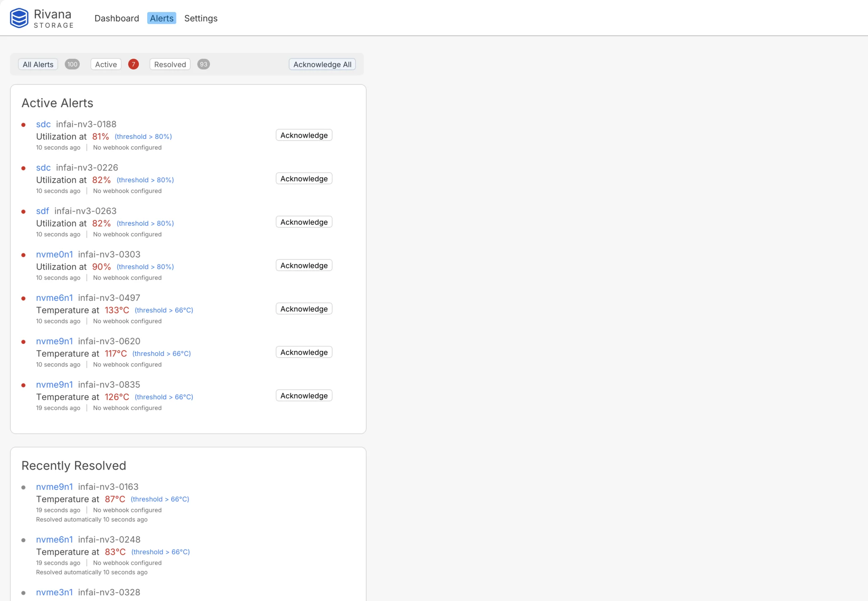
Task: Click the 81% utilization value
Action: tap(100, 136)
